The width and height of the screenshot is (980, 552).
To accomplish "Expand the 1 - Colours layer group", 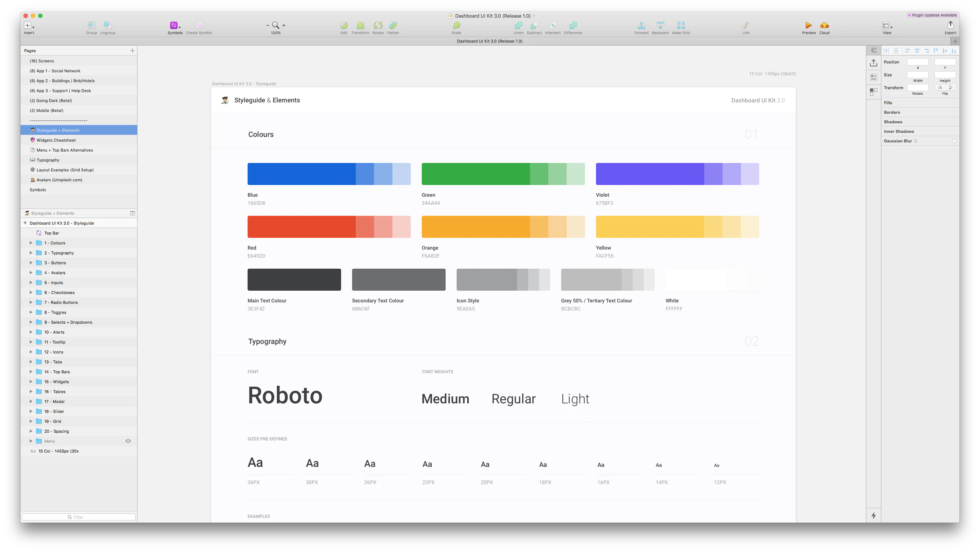I will [x=31, y=243].
